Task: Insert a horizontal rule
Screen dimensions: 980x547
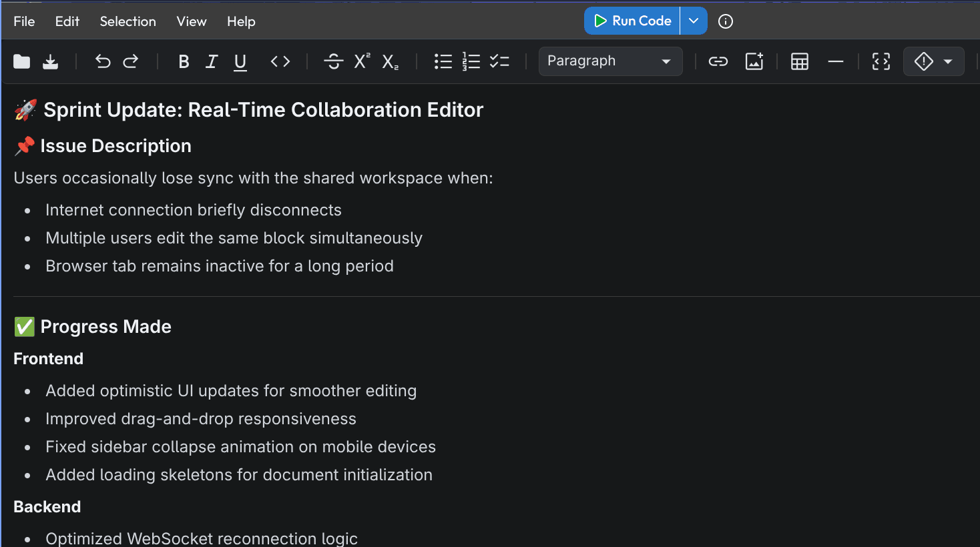Action: 836,62
